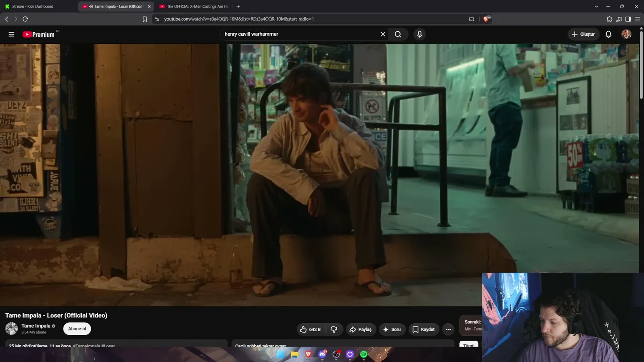Open more actions three-dot menu
Image resolution: width=644 pixels, height=362 pixels.
pos(448,330)
